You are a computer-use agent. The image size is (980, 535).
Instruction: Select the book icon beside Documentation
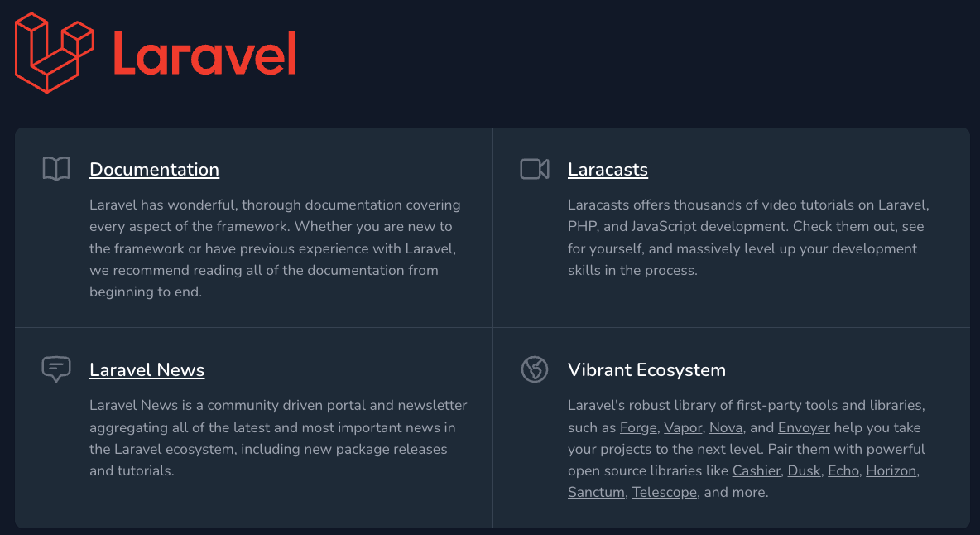(55, 168)
